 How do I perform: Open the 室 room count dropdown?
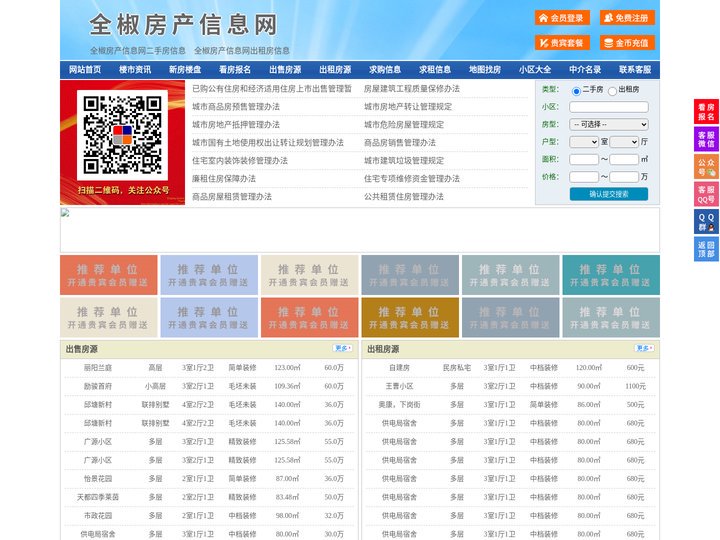(x=584, y=142)
